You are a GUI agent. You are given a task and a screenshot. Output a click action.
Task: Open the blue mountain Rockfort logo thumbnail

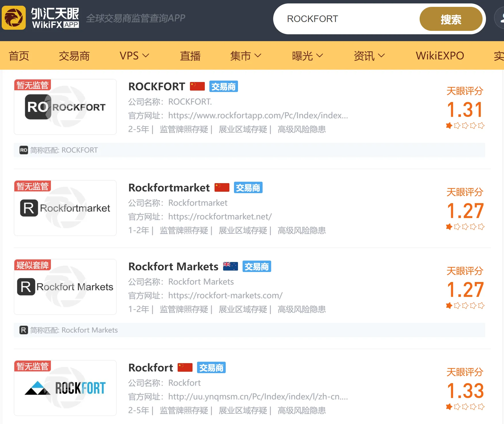click(65, 388)
